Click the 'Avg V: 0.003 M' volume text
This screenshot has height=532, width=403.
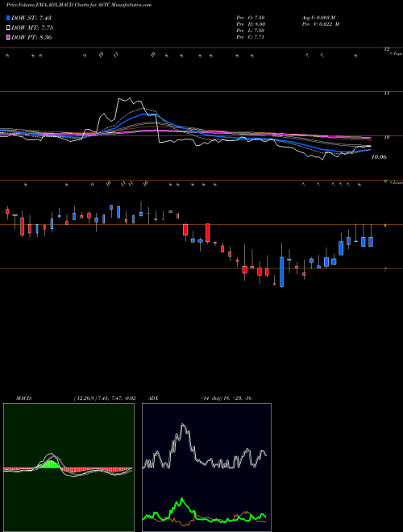[319, 18]
